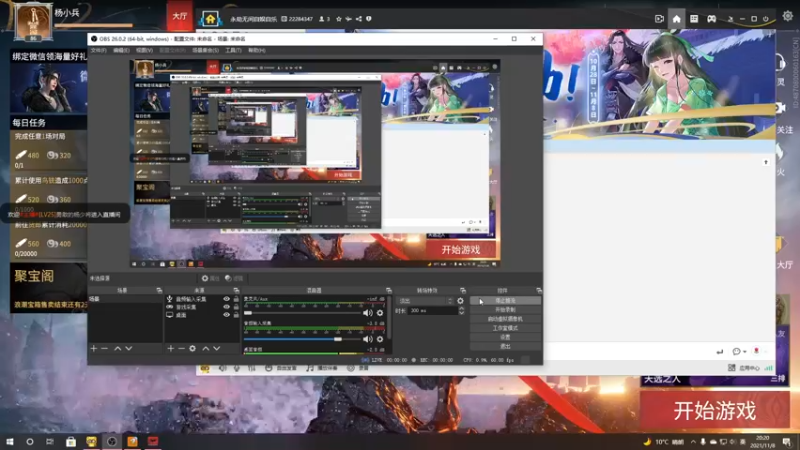Screen dimensions: 800x450
Task: Move scene up in the scenes list
Action: pyautogui.click(x=118, y=348)
